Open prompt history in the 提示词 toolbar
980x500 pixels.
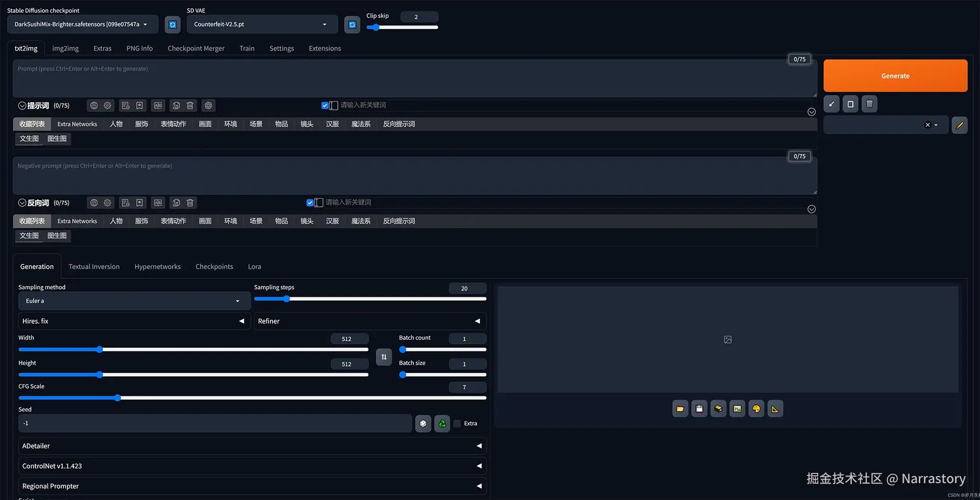click(x=126, y=106)
